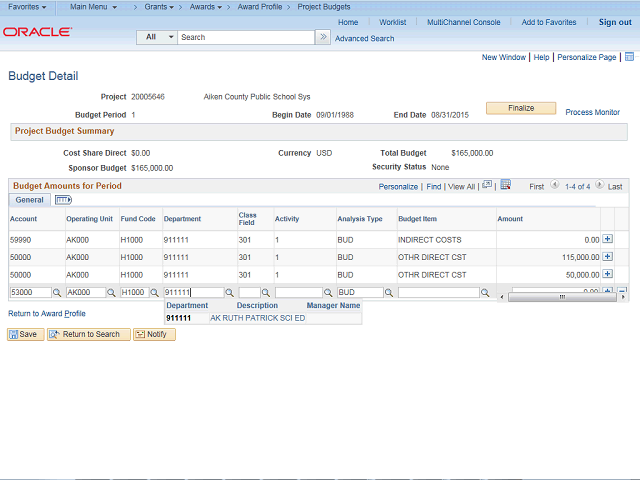Click the download grid to spreadsheet icon
Screen dimensions: 640x480
(506, 185)
